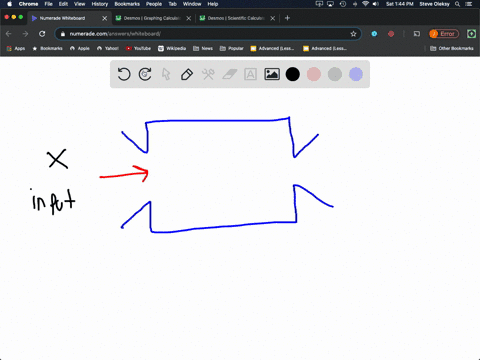Screen dimensions: 480x360
Task: Click the Steve Oleksy user name
Action: point(434,4)
